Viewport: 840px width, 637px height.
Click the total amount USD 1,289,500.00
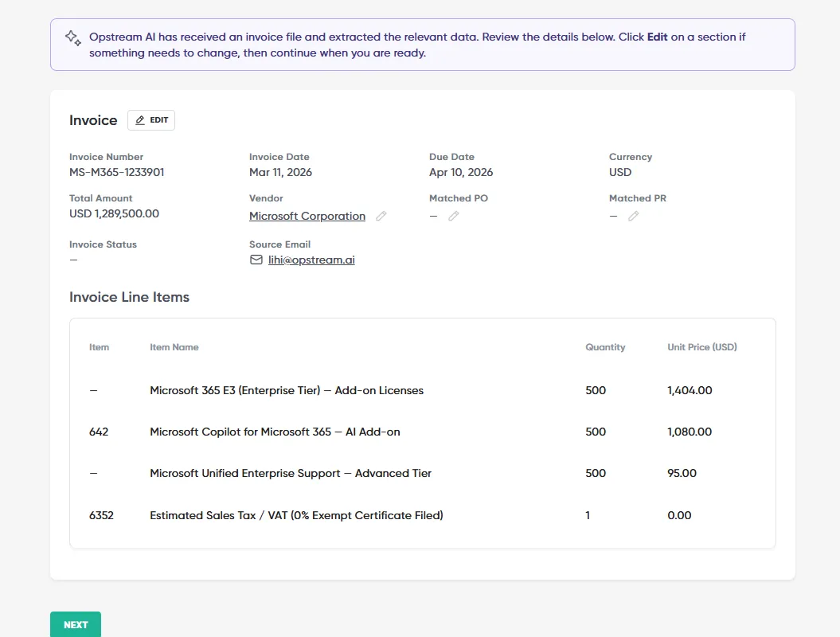(114, 213)
